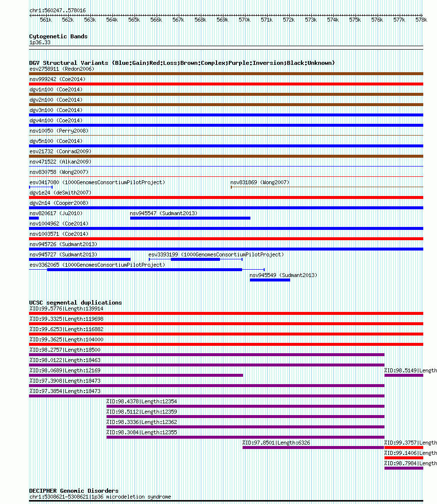Click the DGV Structural Variants track title
437x504 pixels.
click(x=182, y=63)
